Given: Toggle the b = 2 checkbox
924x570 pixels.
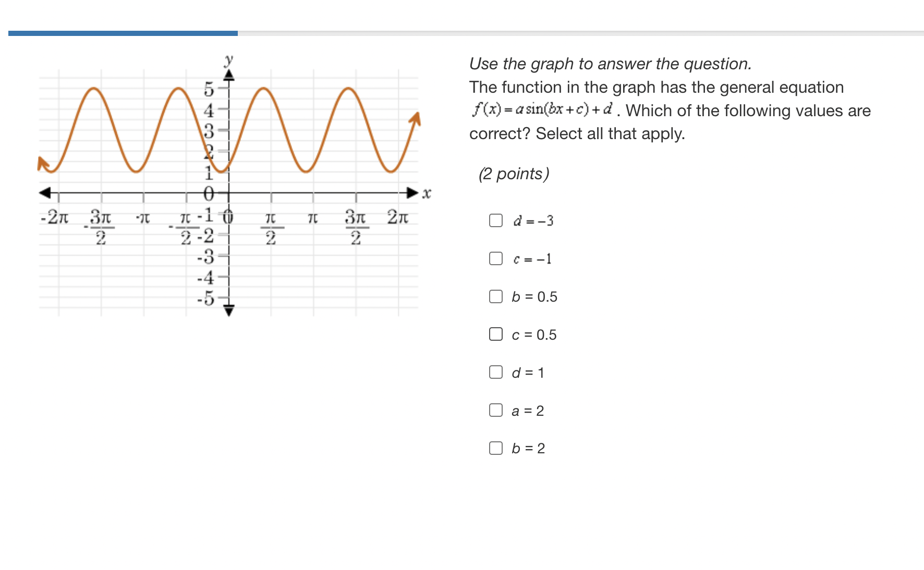Looking at the screenshot, I should 495,448.
